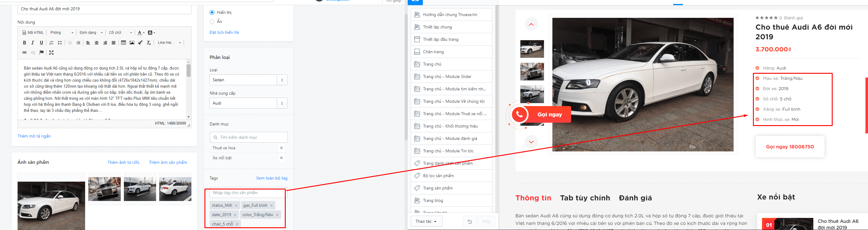Click Thêm ảnh sản phẩm link
Image resolution: width=868 pixels, height=230 pixels.
point(168,163)
